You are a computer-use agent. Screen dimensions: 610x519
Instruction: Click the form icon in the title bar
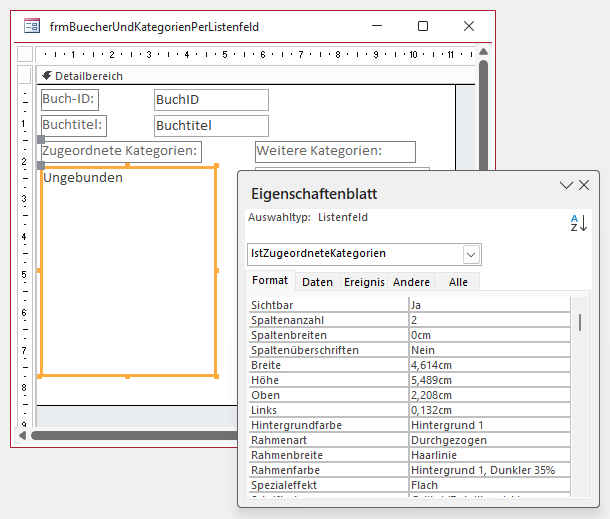32,27
